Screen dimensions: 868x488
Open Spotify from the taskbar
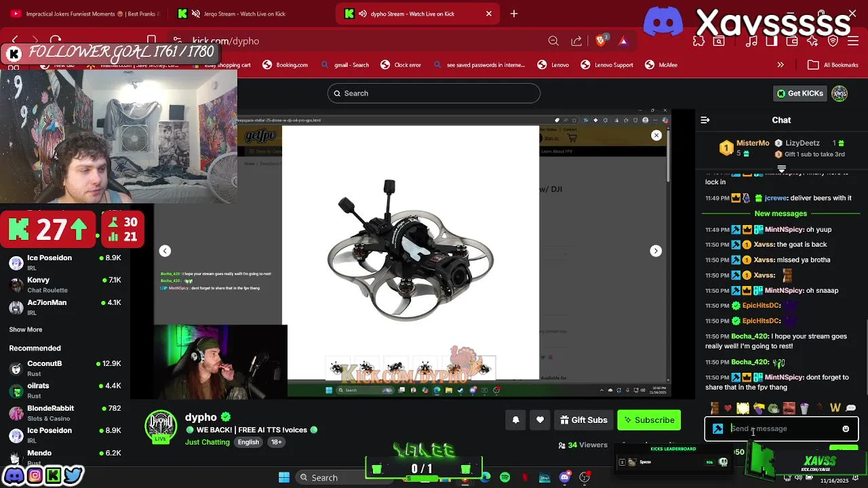pyautogui.click(x=505, y=477)
